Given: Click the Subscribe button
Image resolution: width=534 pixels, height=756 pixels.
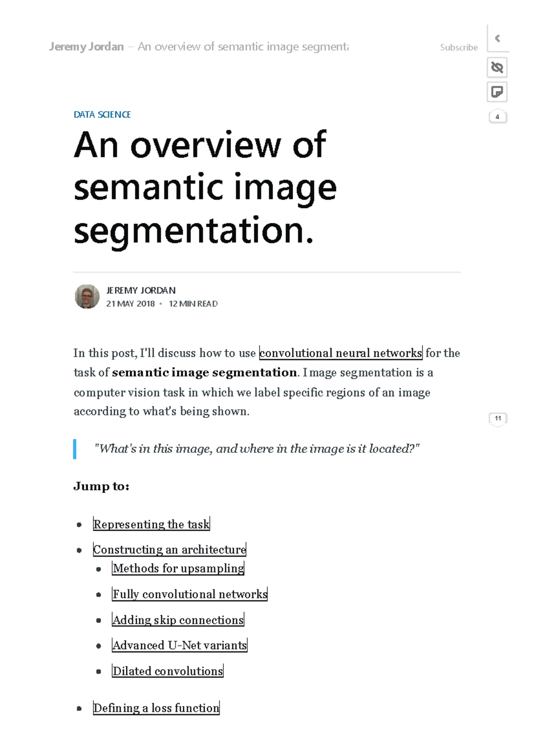Looking at the screenshot, I should [x=458, y=47].
